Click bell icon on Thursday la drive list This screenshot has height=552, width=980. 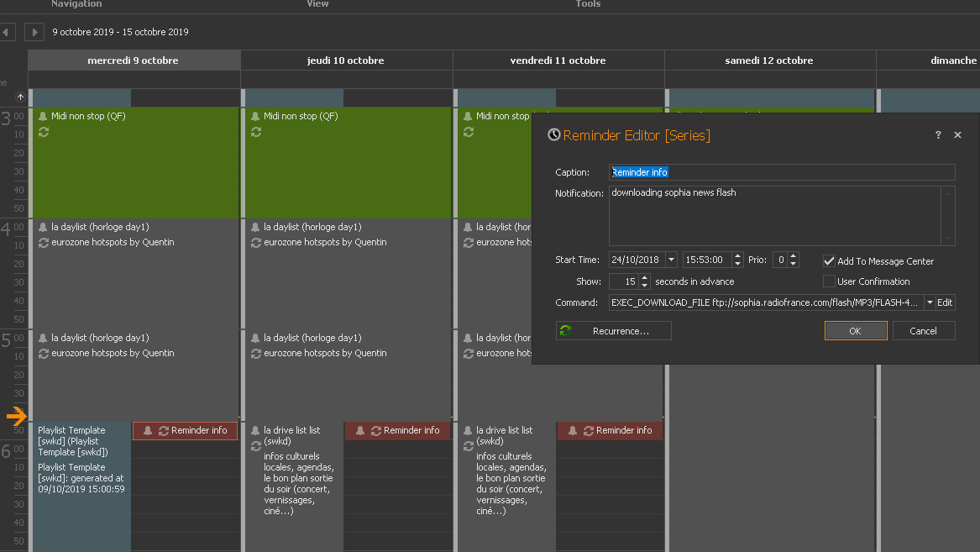coord(255,430)
